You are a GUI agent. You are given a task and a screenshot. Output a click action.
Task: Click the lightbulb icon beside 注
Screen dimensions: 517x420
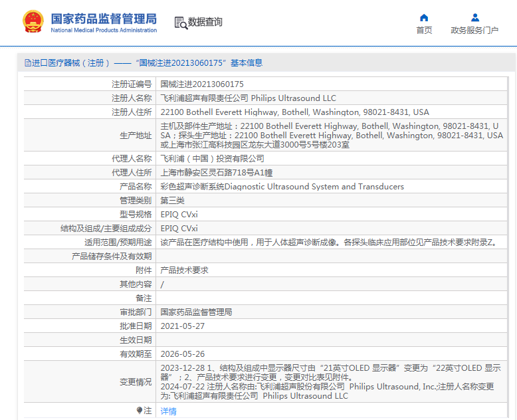[x=140, y=411]
